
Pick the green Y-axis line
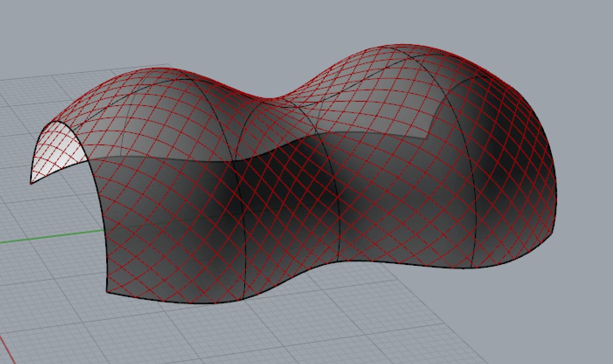(52, 236)
